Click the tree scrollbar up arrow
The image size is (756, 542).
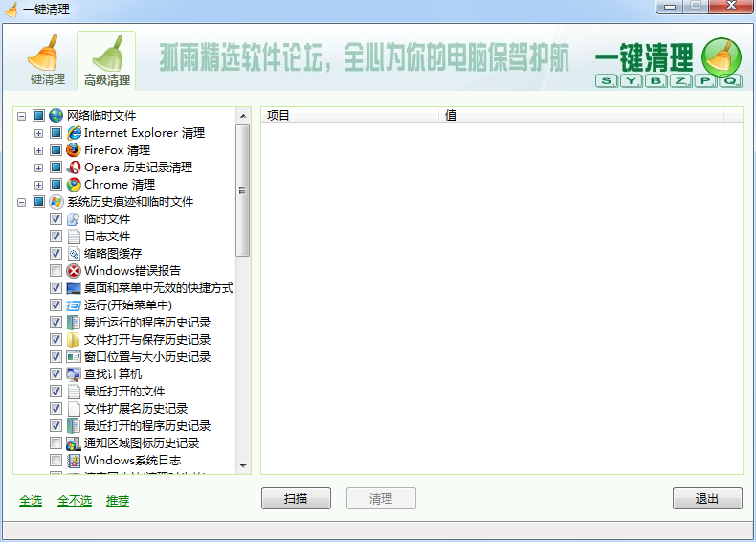point(243,116)
